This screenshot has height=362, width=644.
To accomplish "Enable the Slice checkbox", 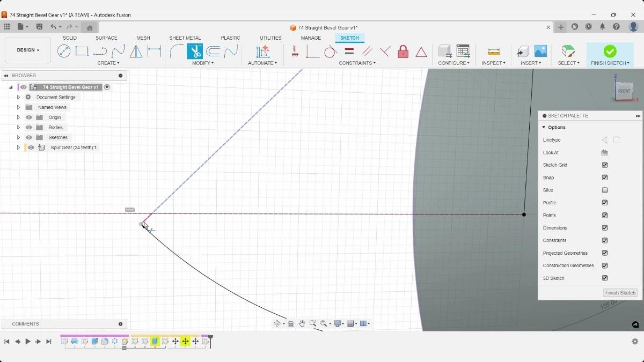I will tap(605, 190).
